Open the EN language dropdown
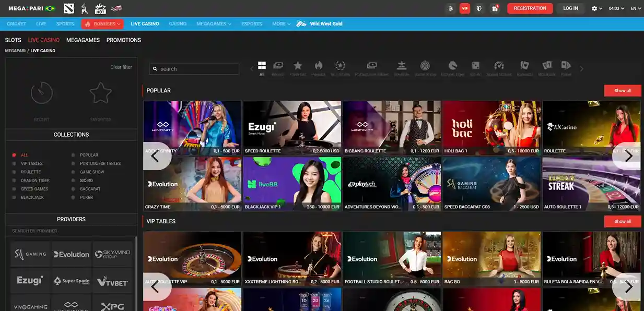The image size is (644, 311). [x=636, y=8]
